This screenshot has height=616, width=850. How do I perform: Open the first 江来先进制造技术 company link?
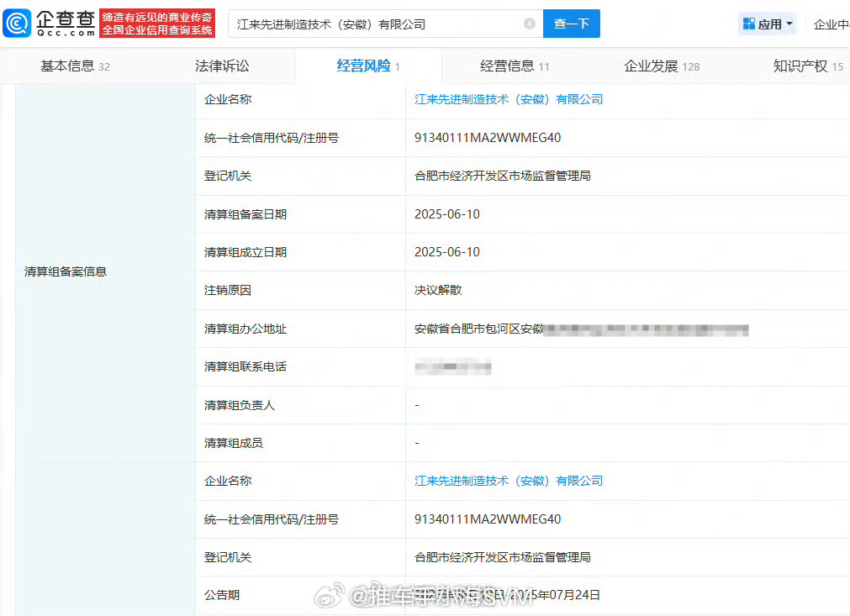509,99
